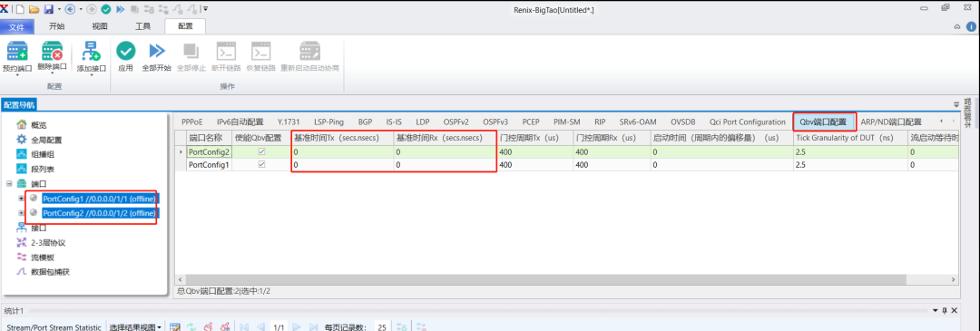
Task: Click the small green check Apply icon in title bar
Action: [105, 9]
